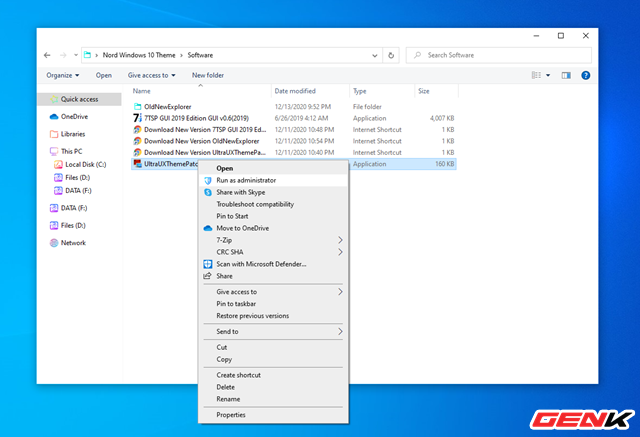Toggle the preview pane icon
Viewport: 640px width, 437px height.
tap(566, 75)
